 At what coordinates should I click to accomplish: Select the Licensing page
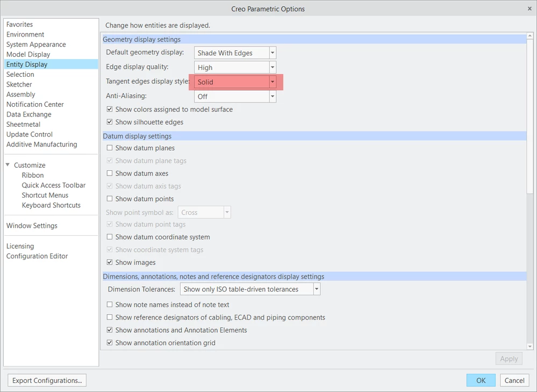[20, 246]
